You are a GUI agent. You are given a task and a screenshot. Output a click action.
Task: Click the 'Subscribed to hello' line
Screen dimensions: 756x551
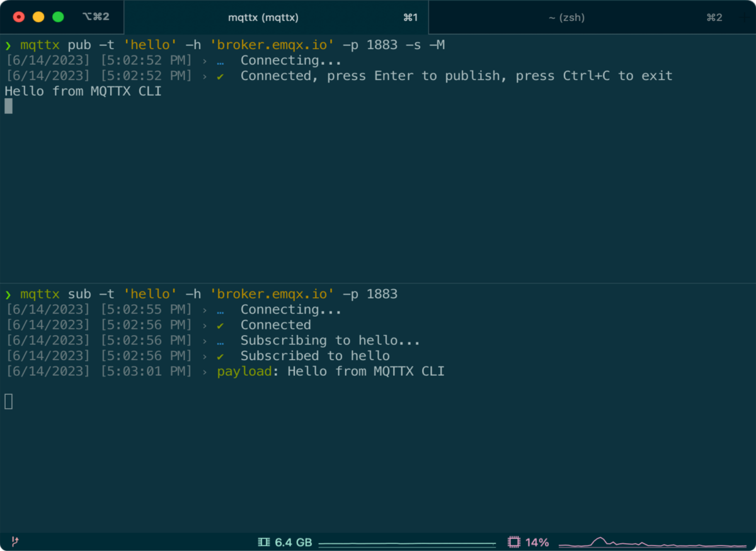tap(315, 356)
